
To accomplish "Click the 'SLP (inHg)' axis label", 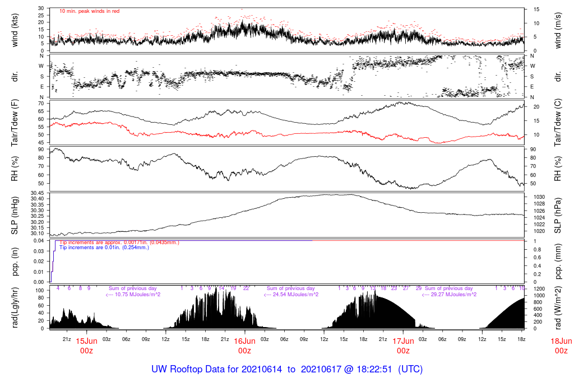I will click(x=15, y=216).
